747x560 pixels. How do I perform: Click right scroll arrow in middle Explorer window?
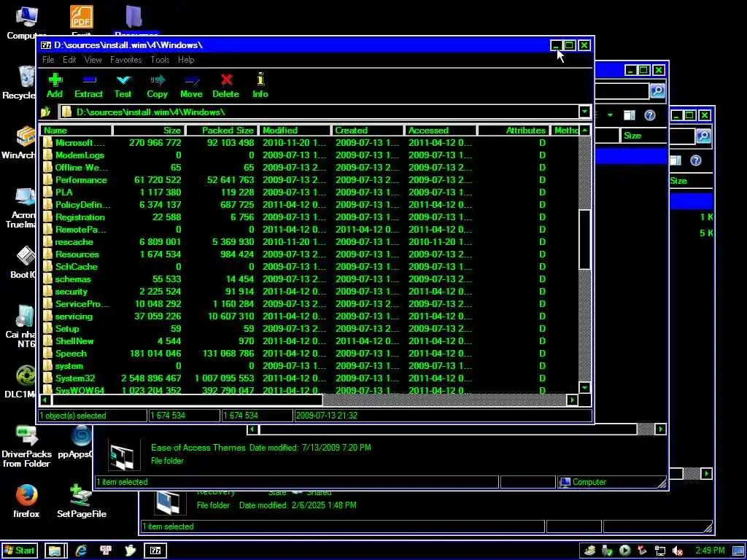(x=660, y=429)
